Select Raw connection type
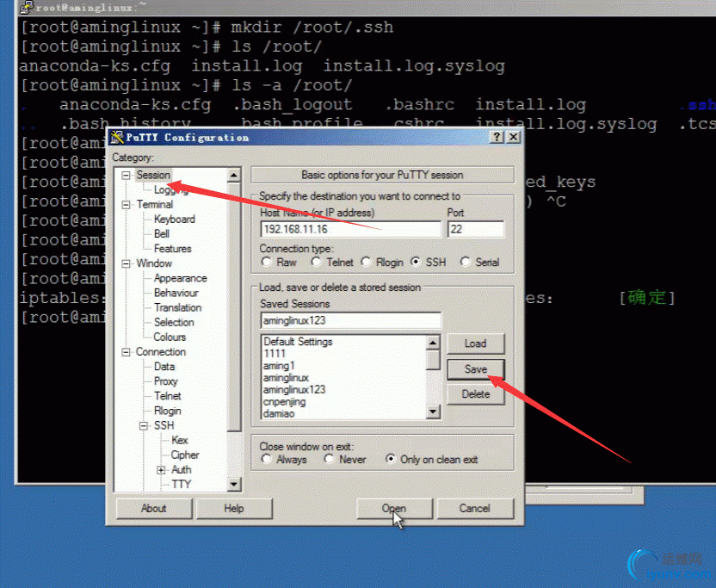716x588 pixels. (x=266, y=263)
